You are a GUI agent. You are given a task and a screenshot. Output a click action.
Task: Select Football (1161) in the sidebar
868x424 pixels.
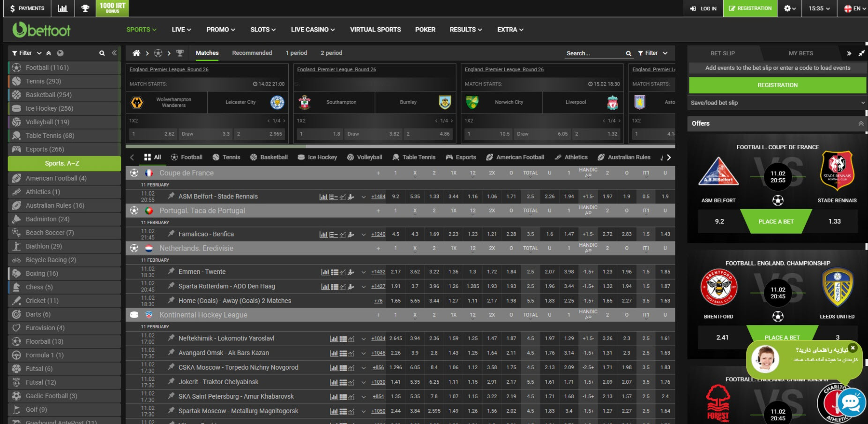[x=65, y=68]
